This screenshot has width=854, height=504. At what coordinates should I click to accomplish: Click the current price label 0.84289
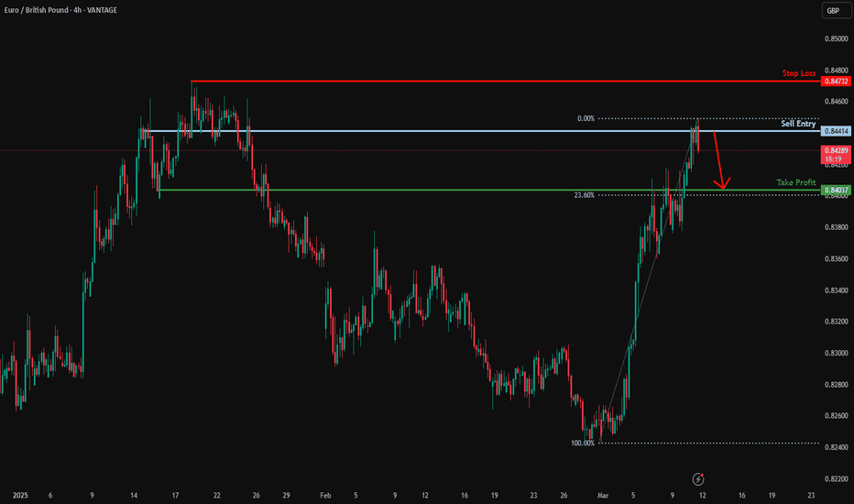pos(836,150)
